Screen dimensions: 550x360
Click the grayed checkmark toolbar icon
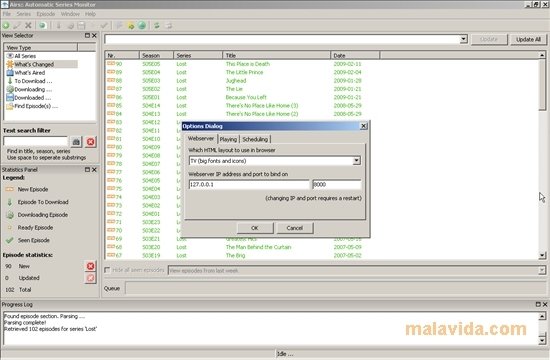104,25
